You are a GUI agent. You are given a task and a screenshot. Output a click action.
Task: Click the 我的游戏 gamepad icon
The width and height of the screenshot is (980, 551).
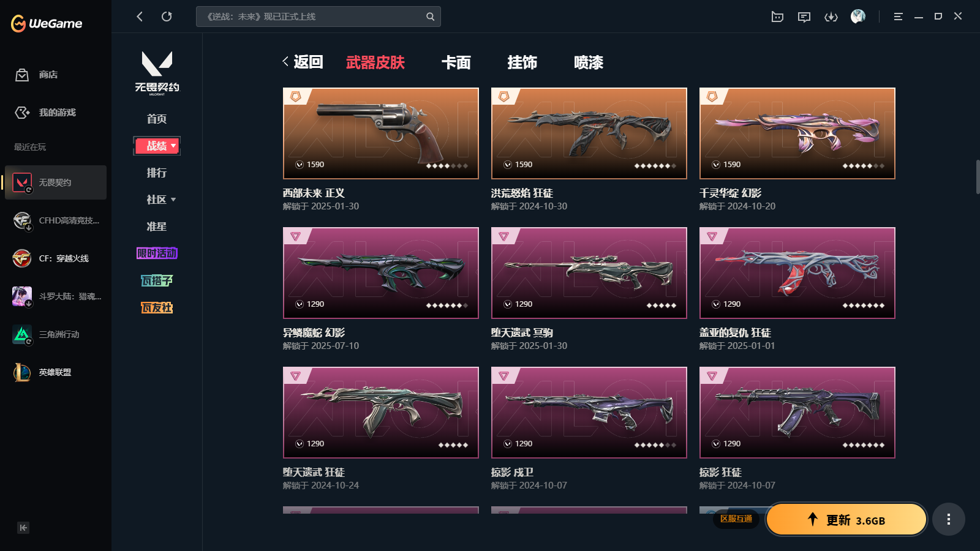(x=22, y=113)
